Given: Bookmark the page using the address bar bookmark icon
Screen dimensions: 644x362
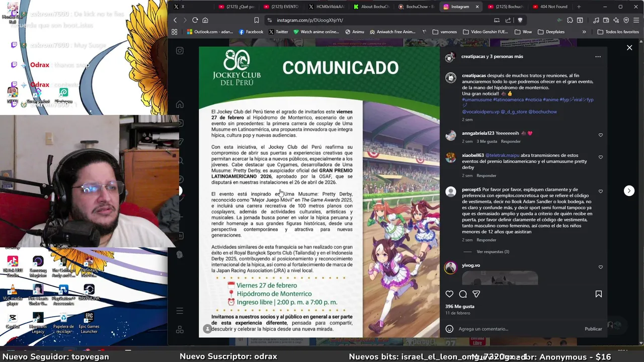Looking at the screenshot, I should coord(257,20).
